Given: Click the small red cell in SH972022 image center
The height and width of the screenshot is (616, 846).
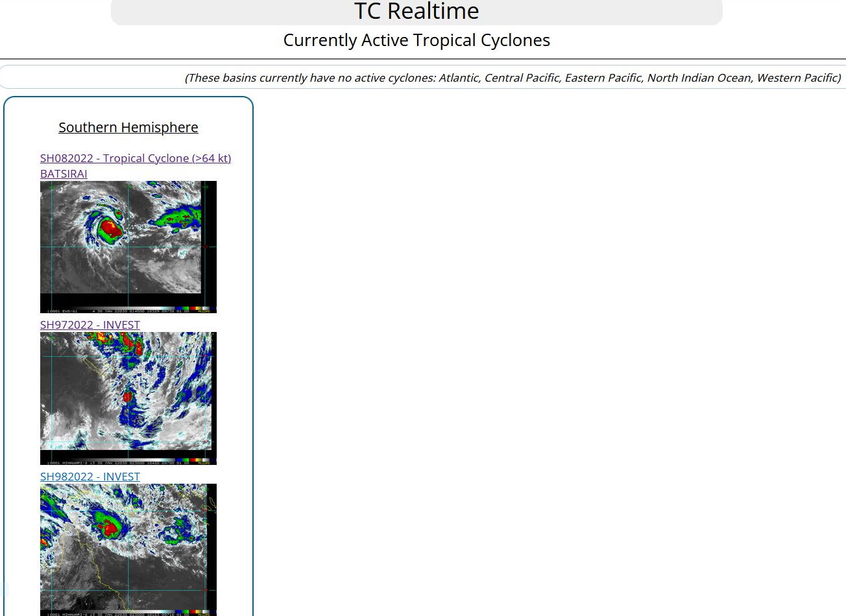Looking at the screenshot, I should 128,396.
